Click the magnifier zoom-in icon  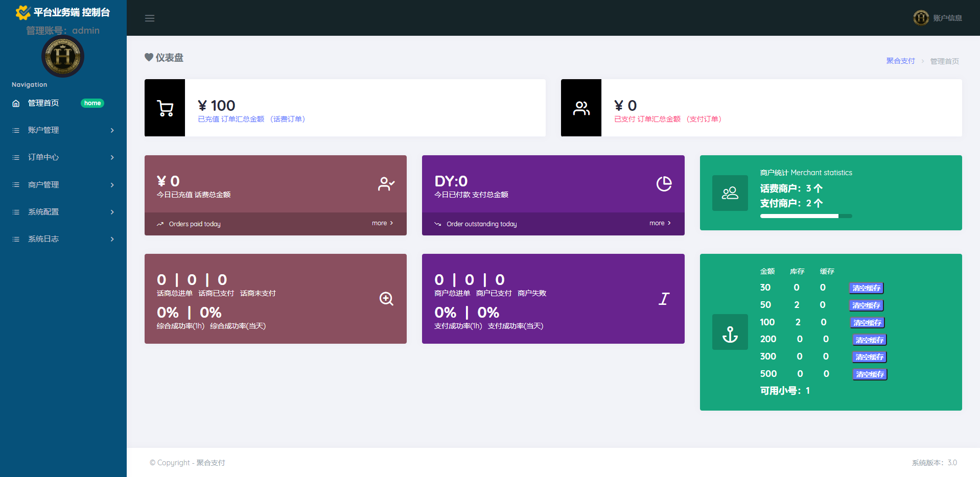pyautogui.click(x=386, y=299)
